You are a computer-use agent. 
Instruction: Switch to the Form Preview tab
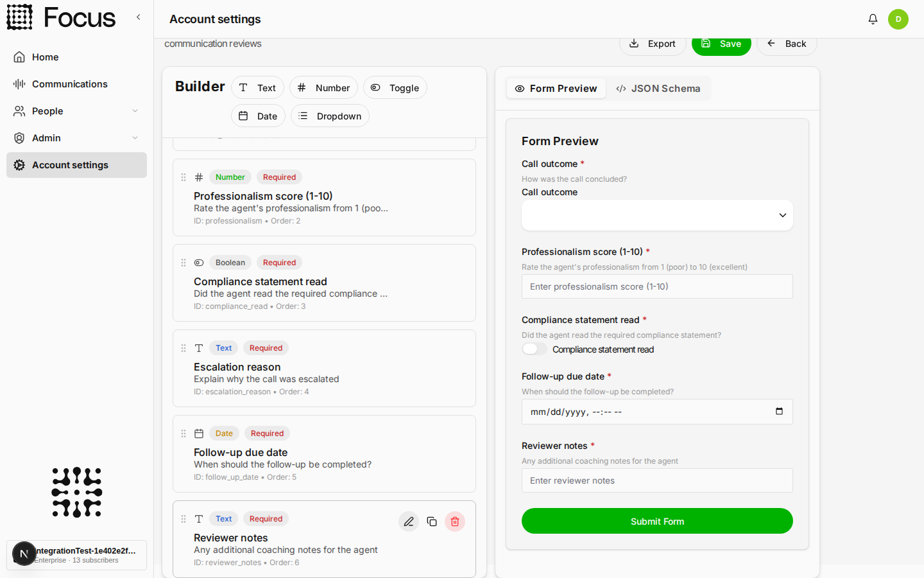(x=556, y=89)
